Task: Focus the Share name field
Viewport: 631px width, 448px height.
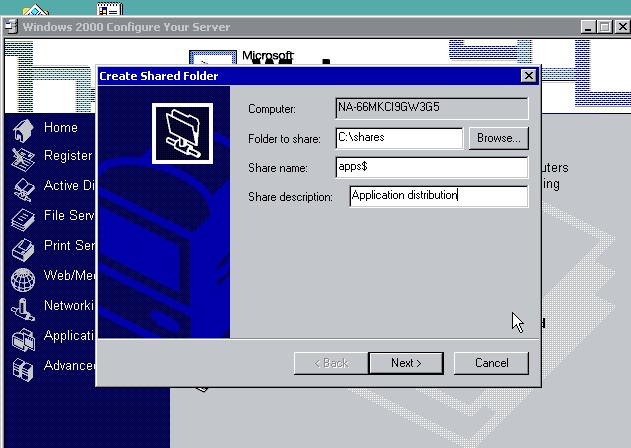Action: [x=431, y=167]
